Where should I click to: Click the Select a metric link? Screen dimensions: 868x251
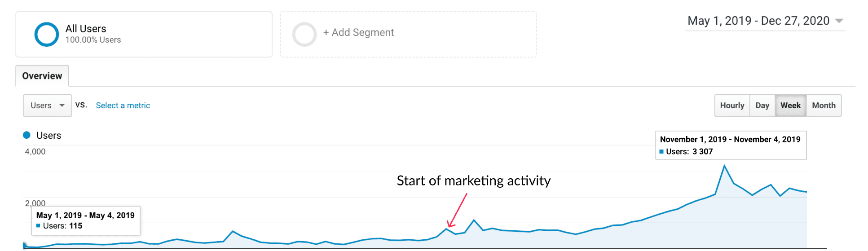(x=123, y=106)
